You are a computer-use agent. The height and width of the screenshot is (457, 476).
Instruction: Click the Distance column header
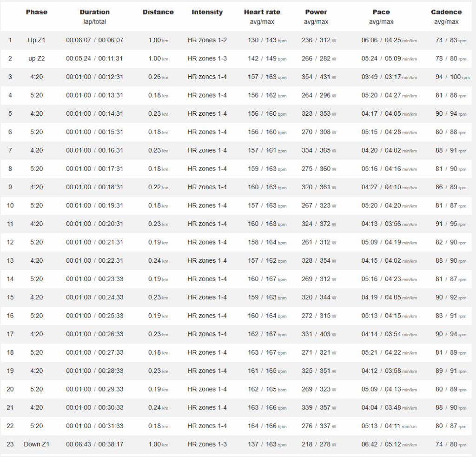pyautogui.click(x=158, y=12)
